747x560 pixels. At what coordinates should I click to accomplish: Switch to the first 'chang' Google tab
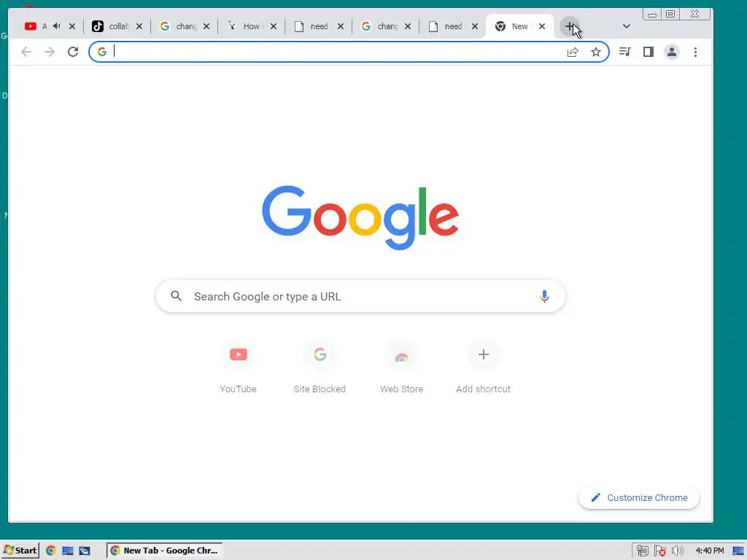pyautogui.click(x=178, y=26)
